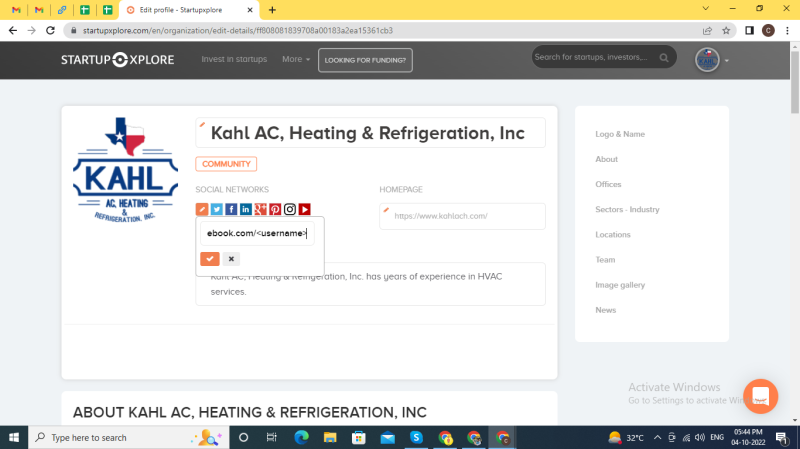Switch to first green sheets tab
This screenshot has width=800, height=449.
click(x=85, y=10)
